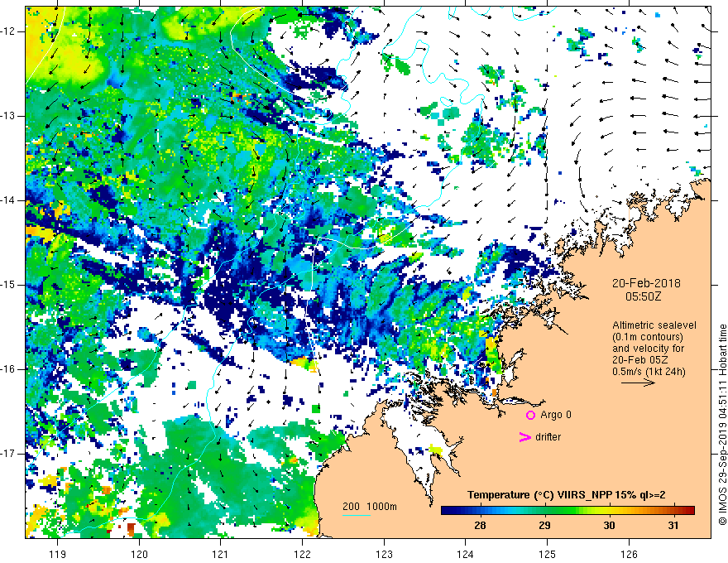
Task: Click the 'drifter' legend label
Action: pyautogui.click(x=548, y=437)
